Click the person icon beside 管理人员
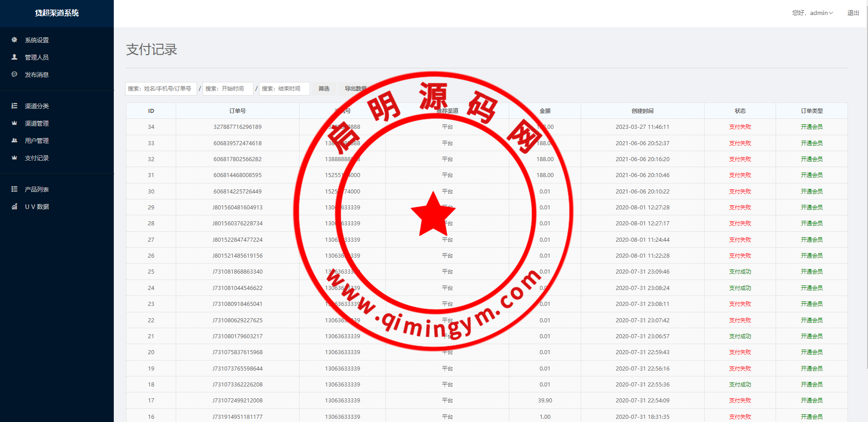This screenshot has width=868, height=422. (x=15, y=57)
